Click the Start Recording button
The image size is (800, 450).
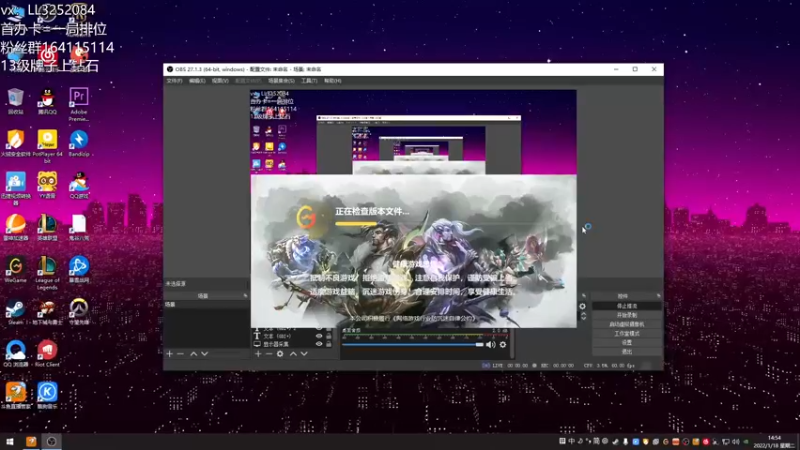click(x=627, y=315)
